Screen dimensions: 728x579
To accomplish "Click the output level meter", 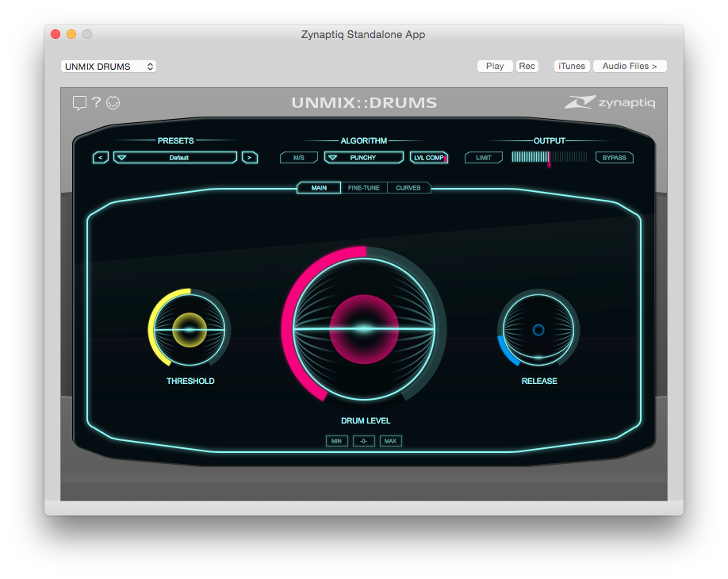I will (x=549, y=157).
